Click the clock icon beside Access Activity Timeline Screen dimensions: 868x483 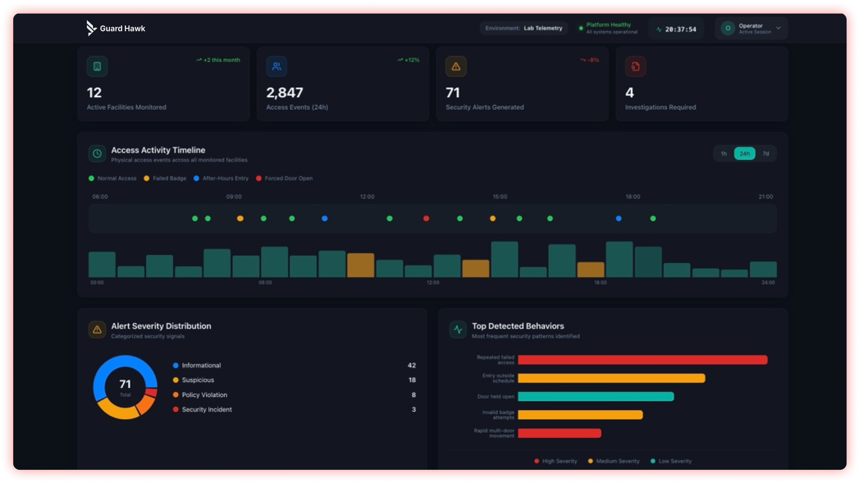click(x=97, y=153)
